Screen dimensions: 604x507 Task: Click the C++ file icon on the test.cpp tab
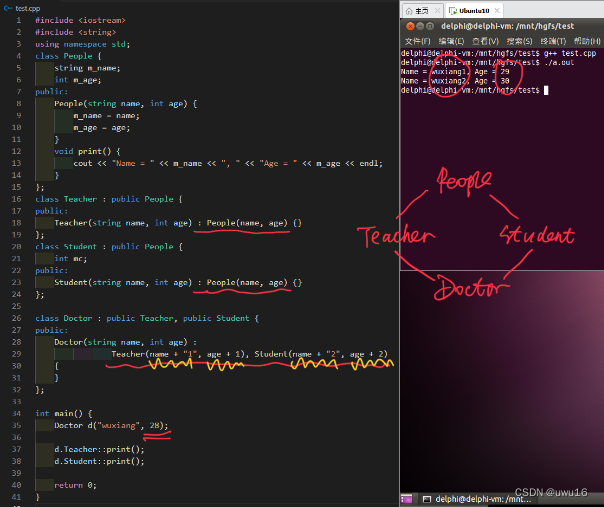pos(8,8)
